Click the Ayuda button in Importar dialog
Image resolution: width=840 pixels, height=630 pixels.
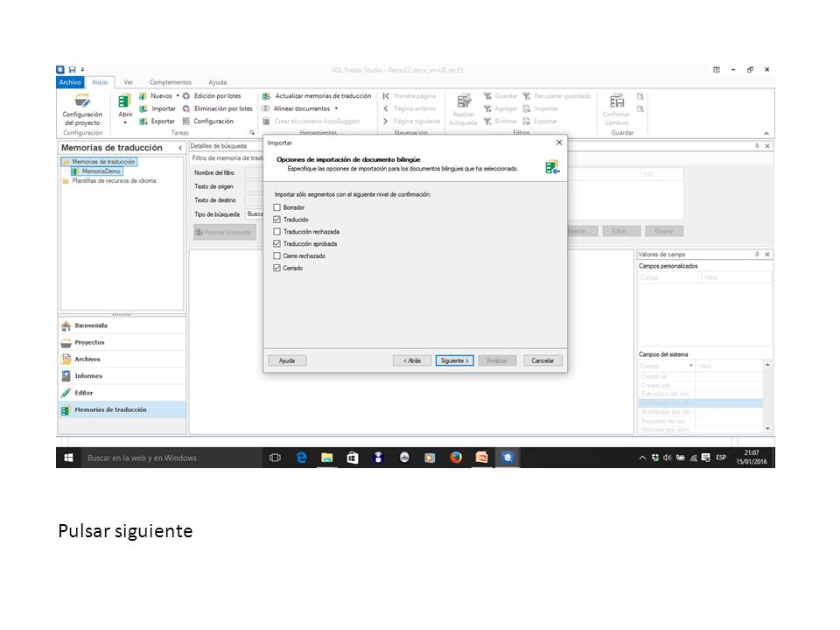(287, 360)
